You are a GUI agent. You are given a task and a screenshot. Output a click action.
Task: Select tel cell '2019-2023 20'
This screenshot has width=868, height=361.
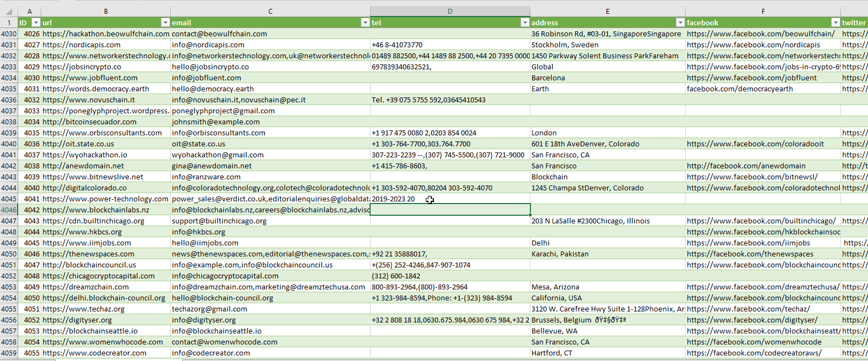(450, 199)
